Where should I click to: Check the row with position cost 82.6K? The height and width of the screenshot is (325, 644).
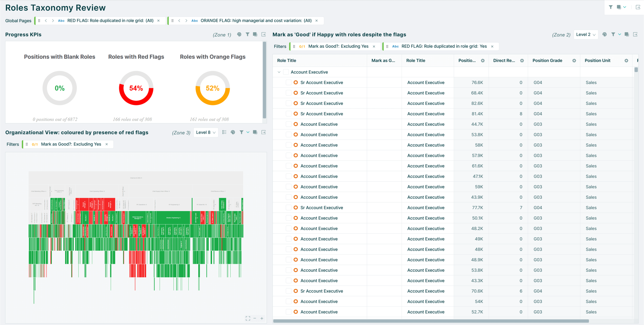tap(289, 103)
